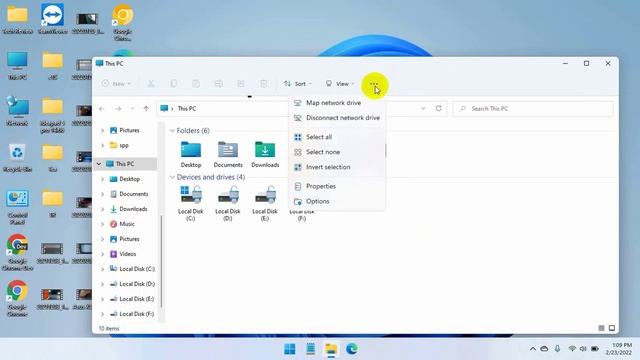The image size is (640, 360).
Task: Open the See more three-dots menu
Action: (x=374, y=84)
